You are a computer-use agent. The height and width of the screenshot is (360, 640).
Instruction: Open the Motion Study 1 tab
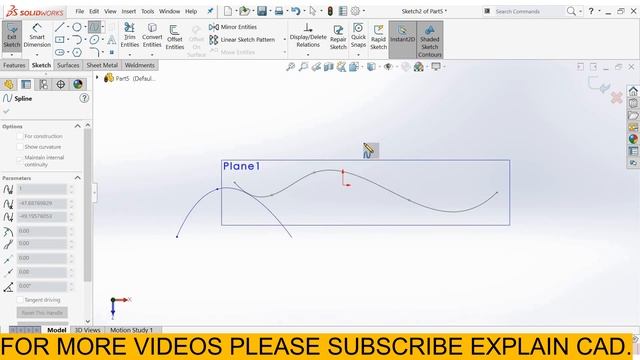coord(131,330)
